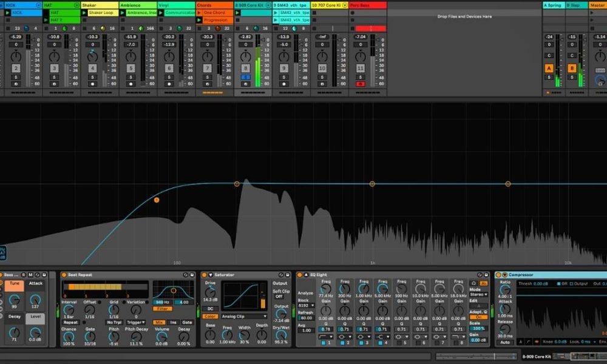This screenshot has width=607, height=364.
Task: Collapse Saturator with its fold triangle
Action: [x=210, y=275]
